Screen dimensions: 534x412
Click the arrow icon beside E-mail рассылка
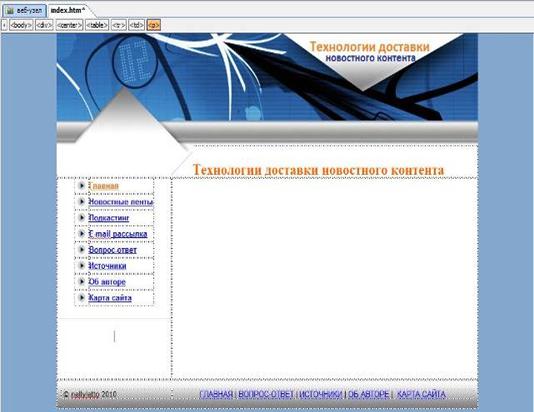(81, 234)
